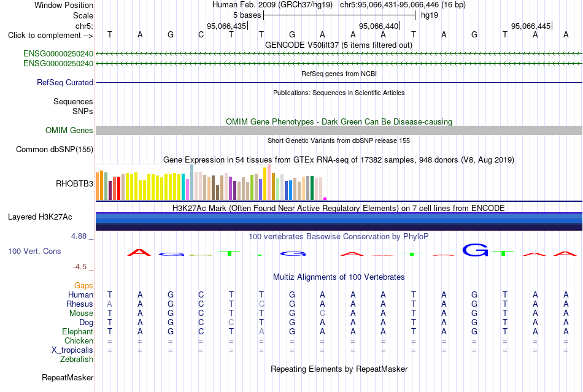This screenshot has height=392, width=583.
Task: Click the hg19 scale label
Action: [x=430, y=15]
